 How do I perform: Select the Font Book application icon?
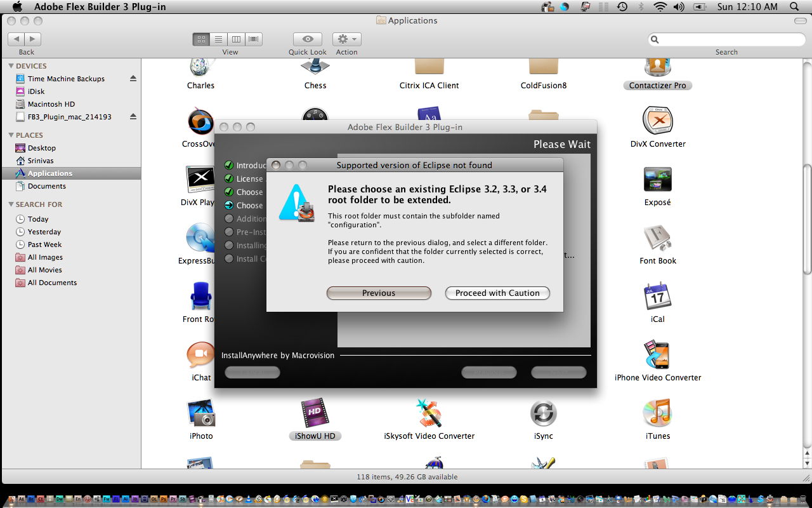[657, 237]
